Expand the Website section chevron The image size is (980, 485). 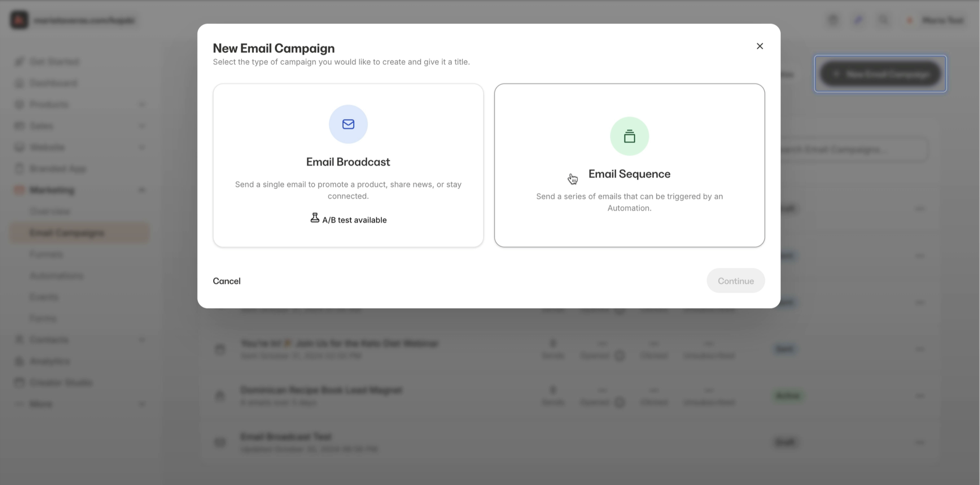click(x=142, y=147)
